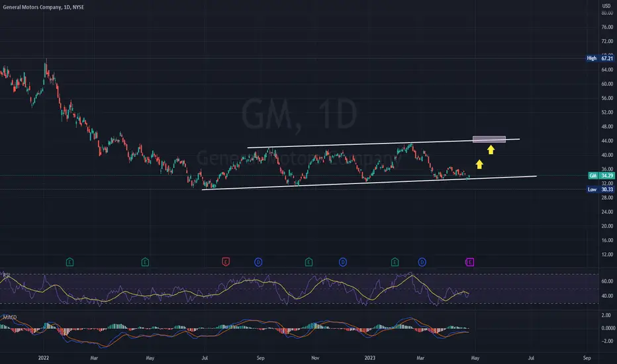Click the MACD pane 0.0000 scale label
This screenshot has width=617, height=364.
tap(608, 328)
